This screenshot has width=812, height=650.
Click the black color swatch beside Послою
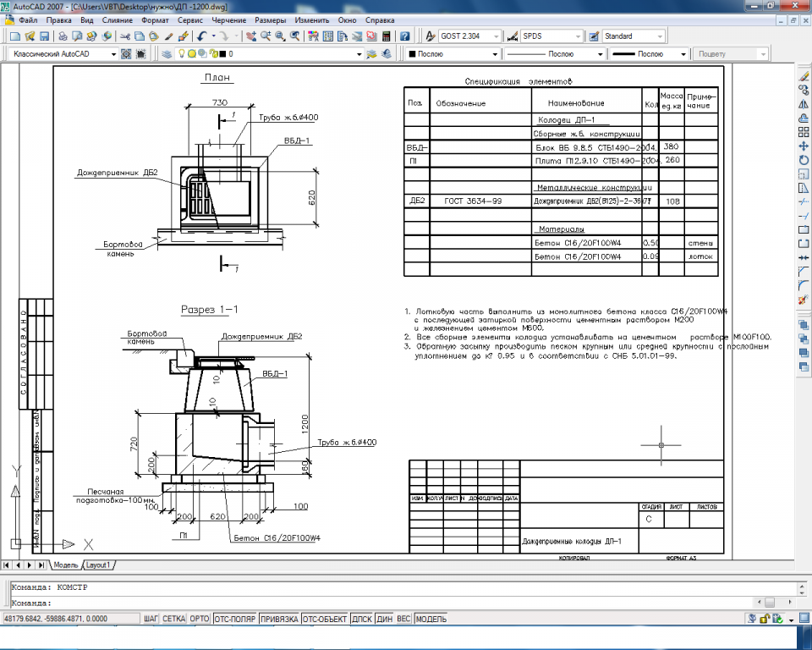click(x=413, y=54)
